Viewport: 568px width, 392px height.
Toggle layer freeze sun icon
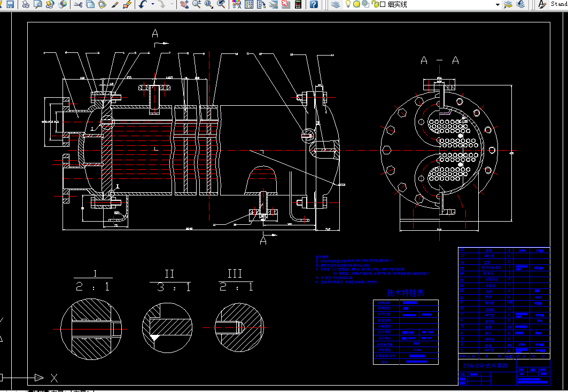click(x=356, y=4)
